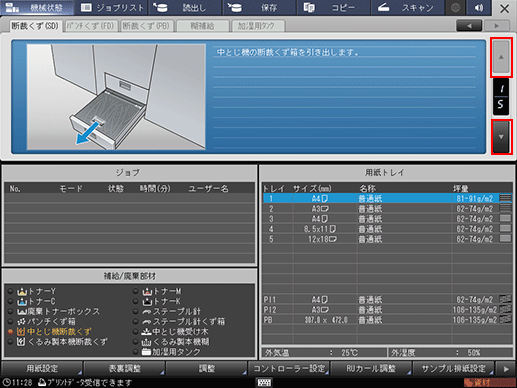The height and width of the screenshot is (388, 517).
Task: Click the トナーY toner icon
Action: tap(22, 291)
